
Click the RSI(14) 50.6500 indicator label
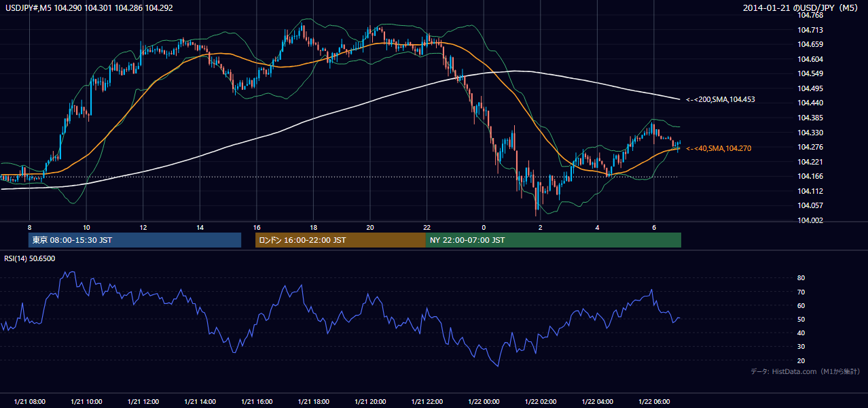coord(30,258)
